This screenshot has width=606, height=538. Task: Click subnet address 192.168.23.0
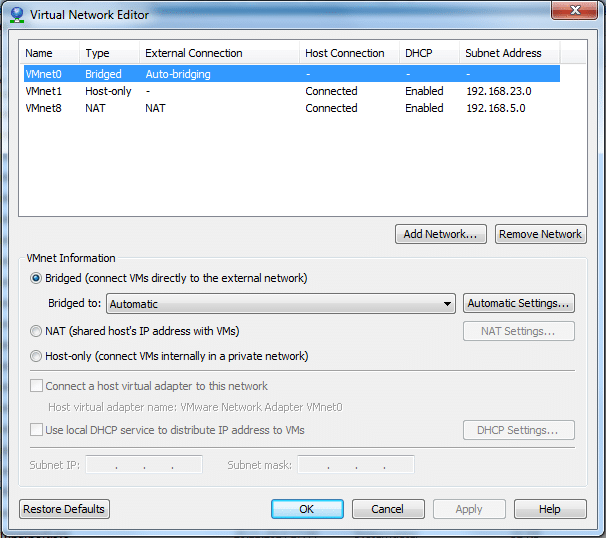tap(499, 91)
